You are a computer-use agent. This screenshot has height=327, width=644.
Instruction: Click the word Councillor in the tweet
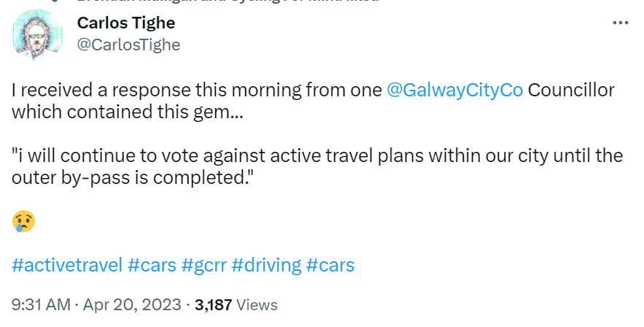click(571, 91)
